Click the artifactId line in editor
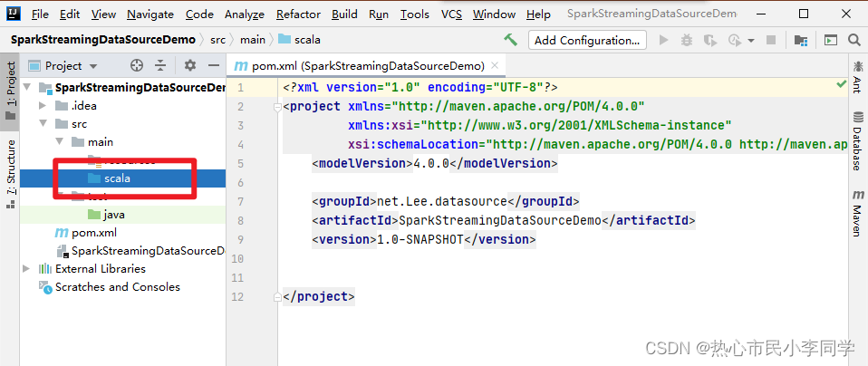Viewport: 868px width, 366px height. pos(503,221)
